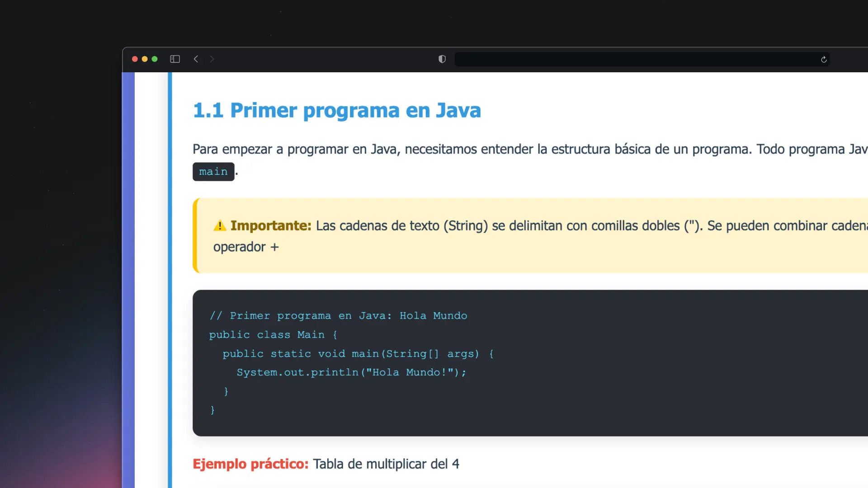Click the warning triangle in the Importante box
Viewport: 868px width, 488px height.
(220, 225)
